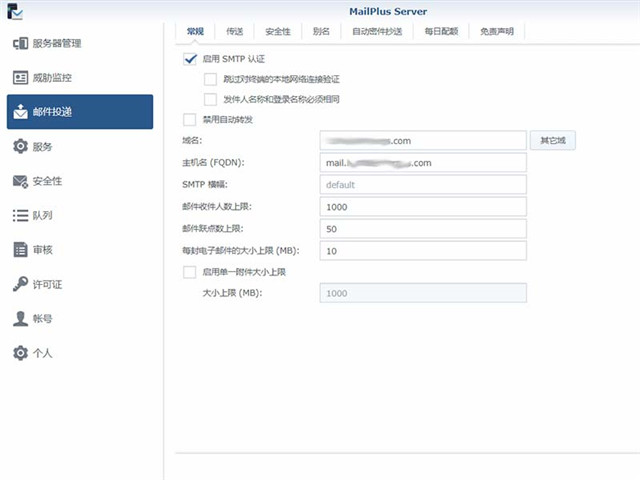This screenshot has width=640, height=480.
Task: Open the 队列 sidebar entry
Action: click(80, 215)
